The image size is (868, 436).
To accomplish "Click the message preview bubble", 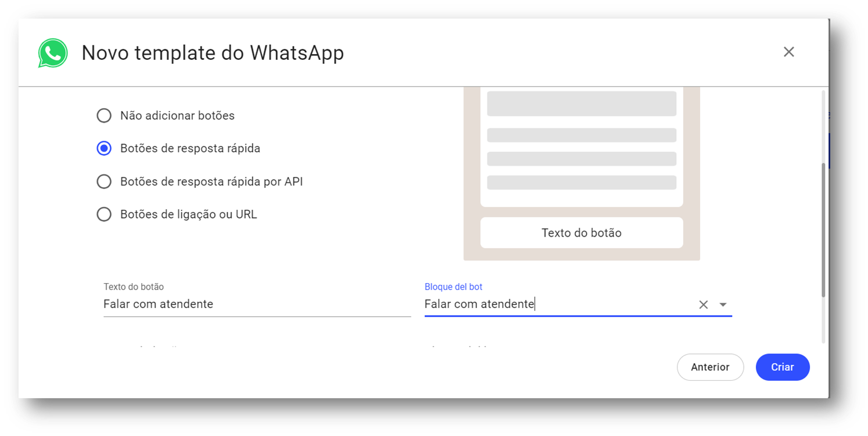I will point(582,146).
